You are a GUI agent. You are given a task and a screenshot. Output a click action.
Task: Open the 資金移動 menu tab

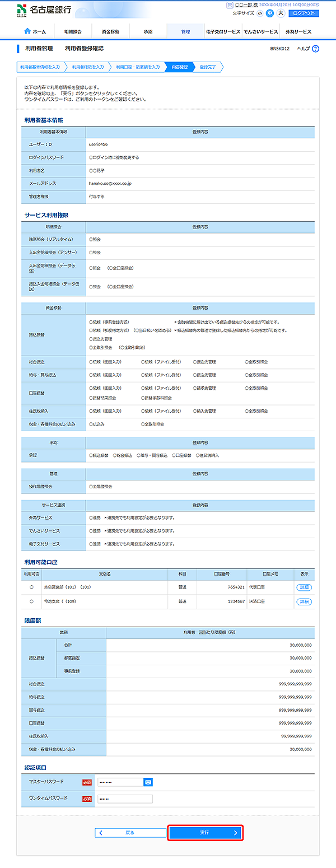[110, 32]
